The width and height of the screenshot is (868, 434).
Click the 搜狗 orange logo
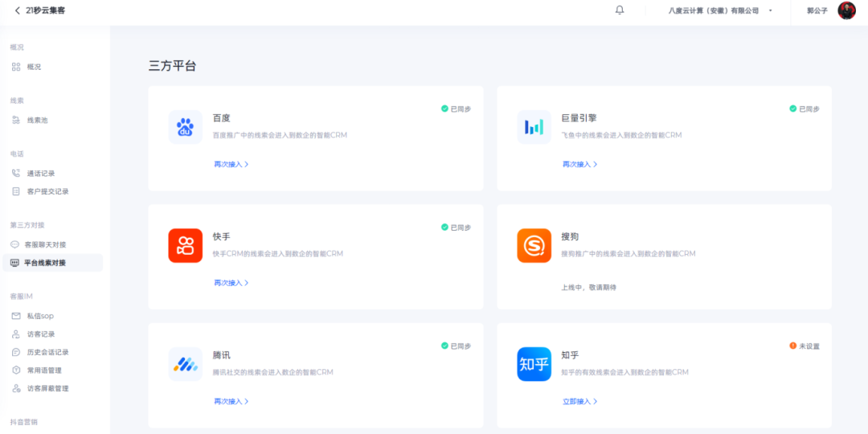[534, 246]
